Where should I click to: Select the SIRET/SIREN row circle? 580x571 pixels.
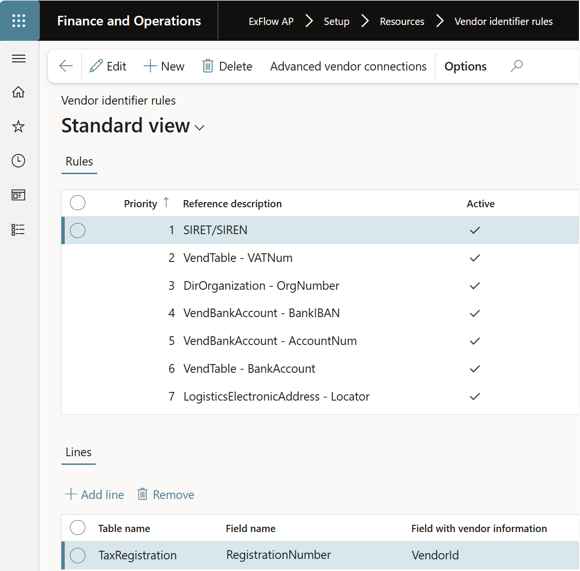pyautogui.click(x=78, y=230)
